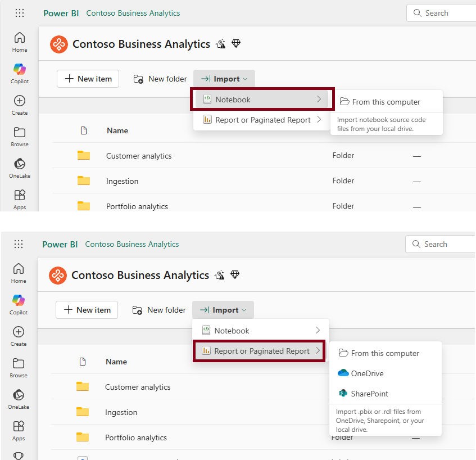This screenshot has width=476, height=460.
Task: Choose OneDrive import source
Action: [385, 373]
